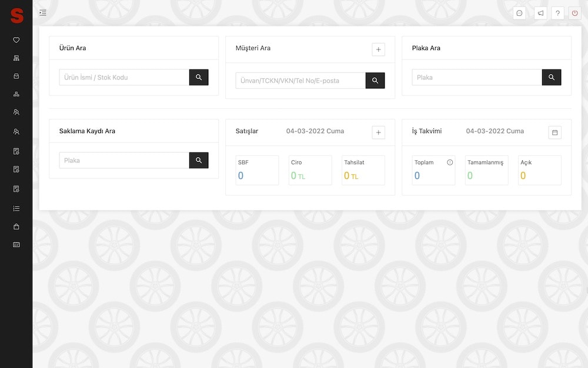The height and width of the screenshot is (368, 588).
Task: Open the shopping bag icon in sidebar
Action: coord(16,226)
